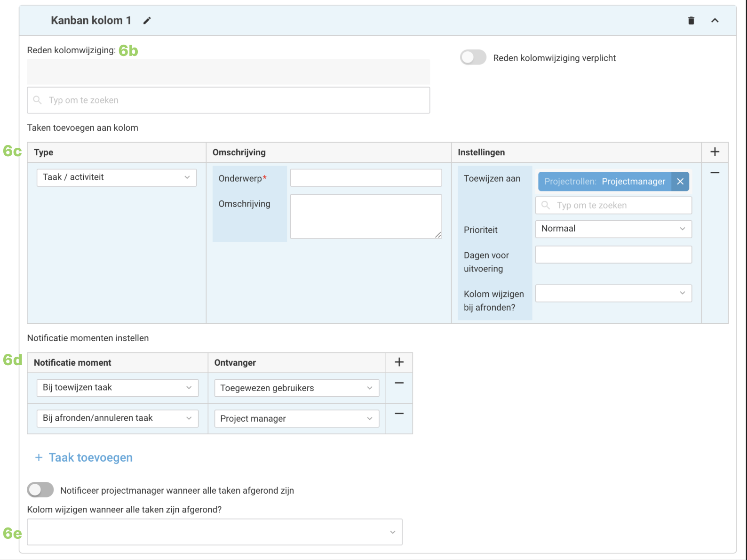747x560 pixels.
Task: Open the Prioriteit Normaal dropdown
Action: (x=613, y=229)
